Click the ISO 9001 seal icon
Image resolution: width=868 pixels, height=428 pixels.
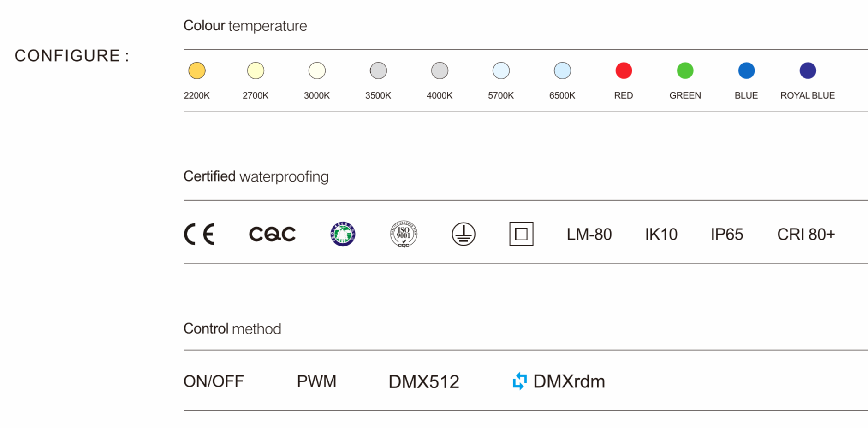coord(404,234)
